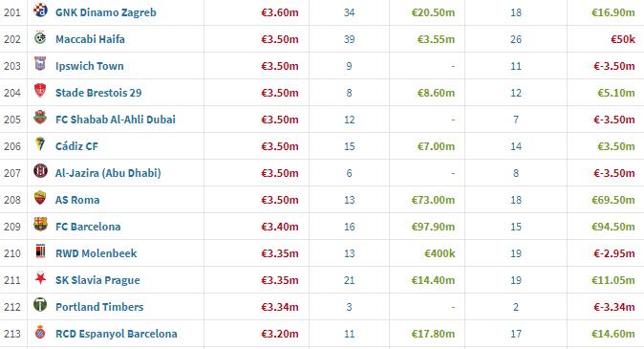Click FC Barcelona's €94.50m balance value

pyautogui.click(x=613, y=227)
